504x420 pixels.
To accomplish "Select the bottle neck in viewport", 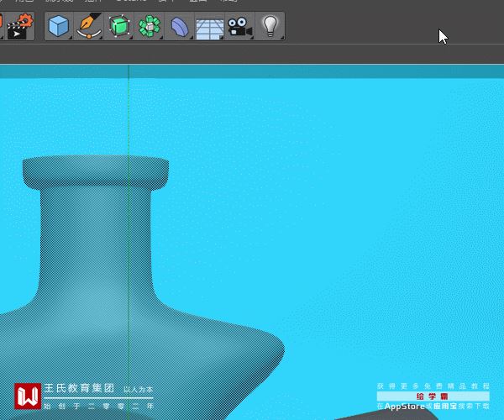I will tap(96, 238).
